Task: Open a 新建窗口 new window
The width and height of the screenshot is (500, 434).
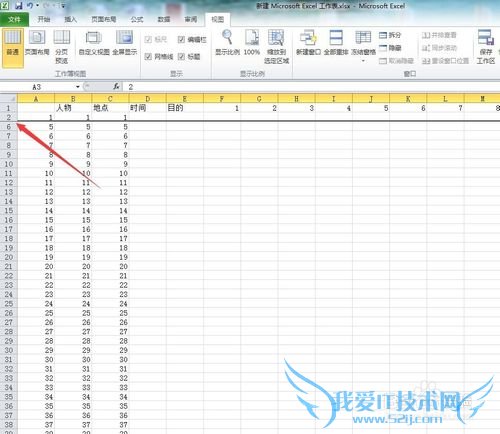Action: 308,43
